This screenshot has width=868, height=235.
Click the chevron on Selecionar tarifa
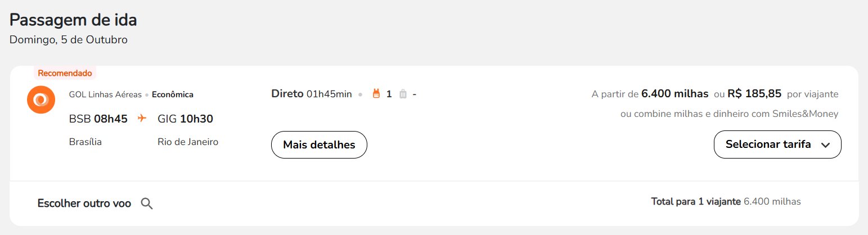pos(825,145)
